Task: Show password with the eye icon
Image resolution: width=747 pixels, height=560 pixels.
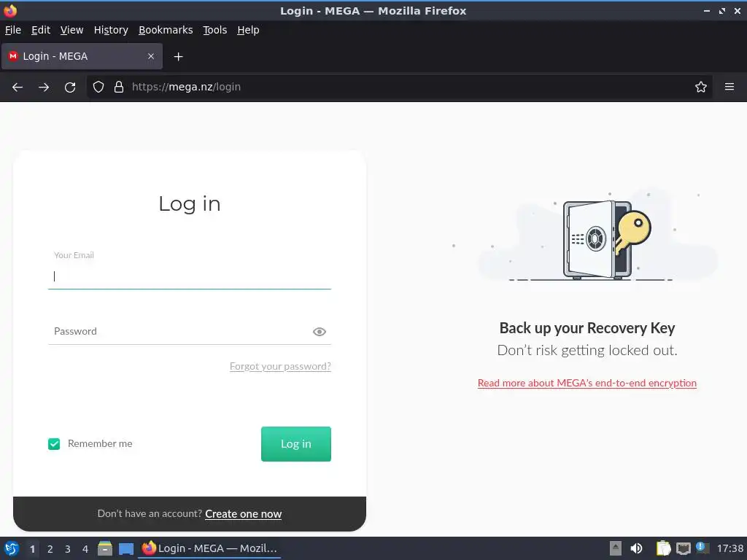Action: (x=320, y=332)
